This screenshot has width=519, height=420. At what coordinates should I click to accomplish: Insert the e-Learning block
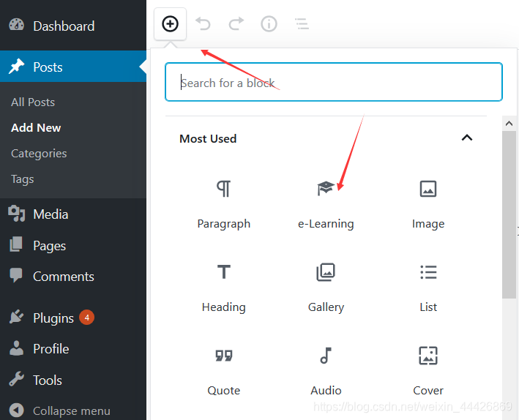pyautogui.click(x=326, y=205)
